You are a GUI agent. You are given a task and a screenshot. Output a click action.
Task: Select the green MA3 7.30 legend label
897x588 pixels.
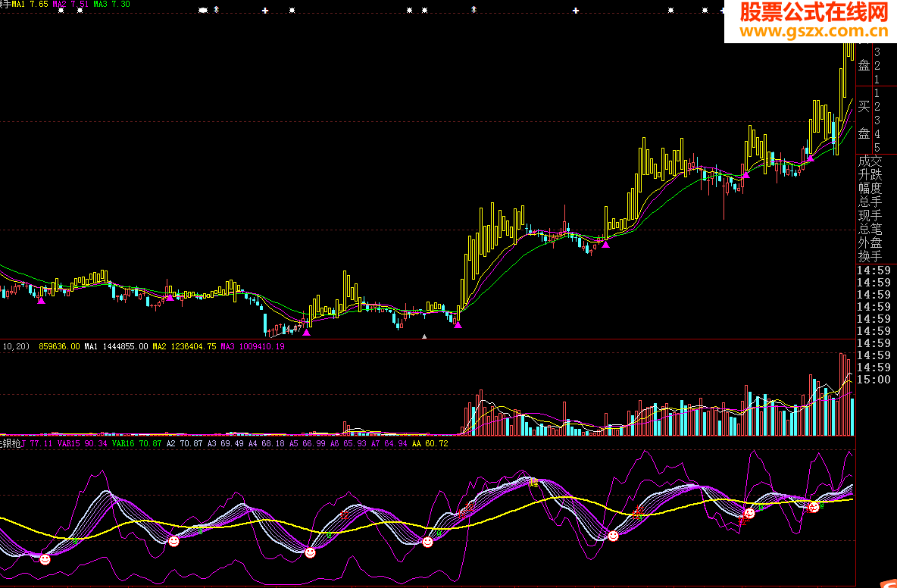coord(111,4)
